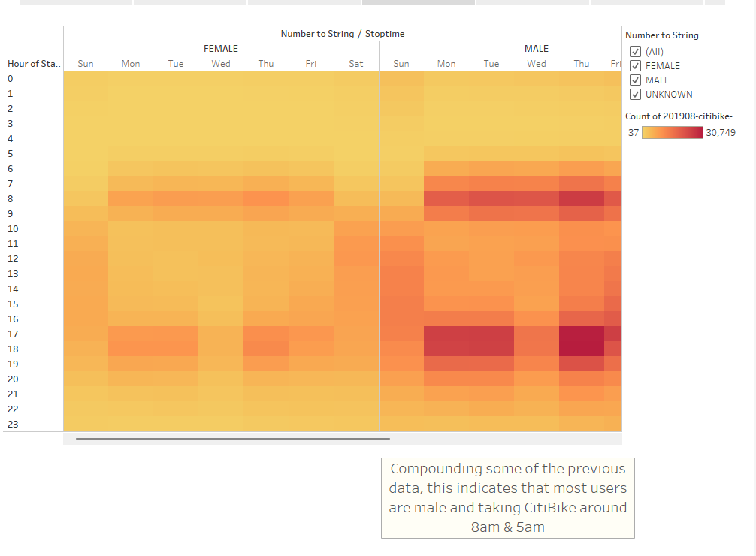Disable the MALE filter checkbox

coord(635,80)
